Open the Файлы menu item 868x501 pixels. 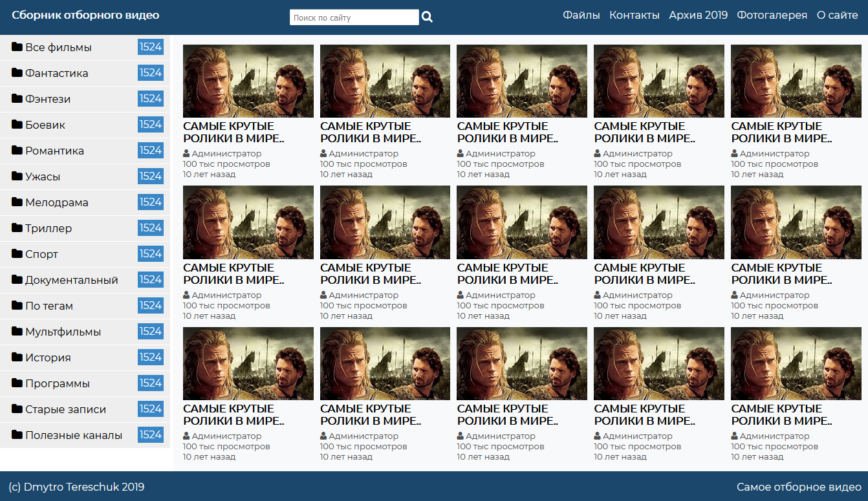tap(581, 15)
